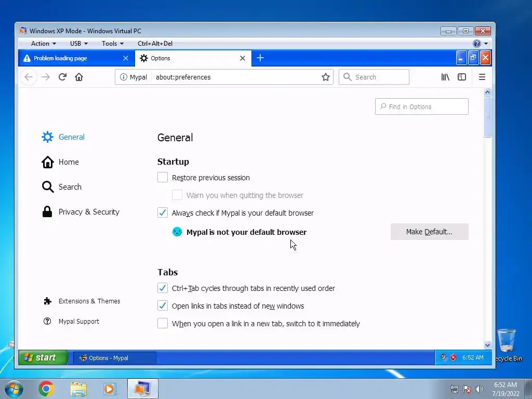Select the General category gear icon

point(47,137)
